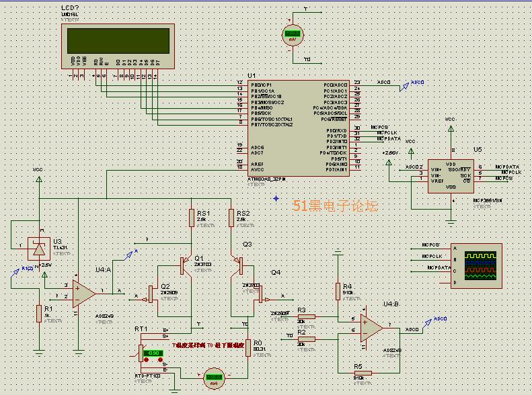532x395 pixels.
Task: Click the 'PC6/RESET' pin label on U1
Action: pos(334,120)
